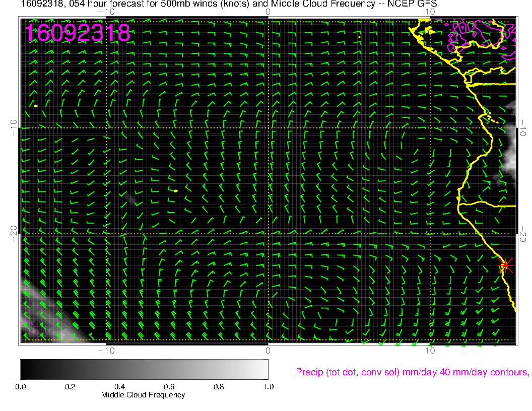
Task: Click the 0.4 label under the colorbar
Action: (119, 387)
